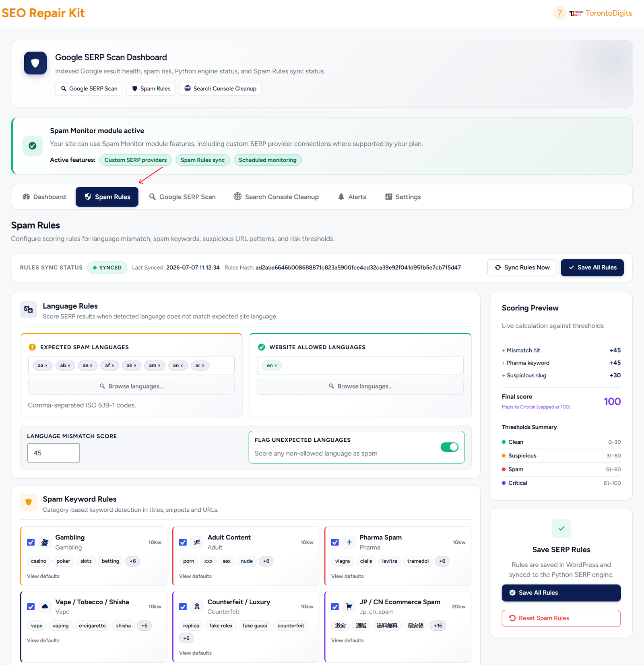The image size is (644, 665).
Task: Click the Language Rules translate icon
Action: tap(29, 309)
